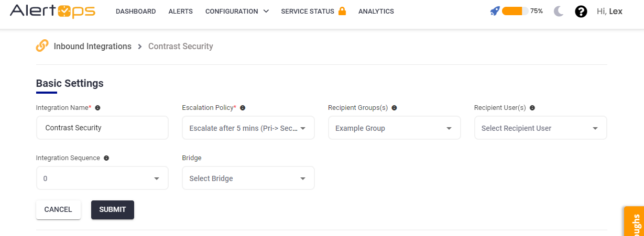The width and height of the screenshot is (644, 236).
Task: Click the Cancel button
Action: [x=58, y=210]
